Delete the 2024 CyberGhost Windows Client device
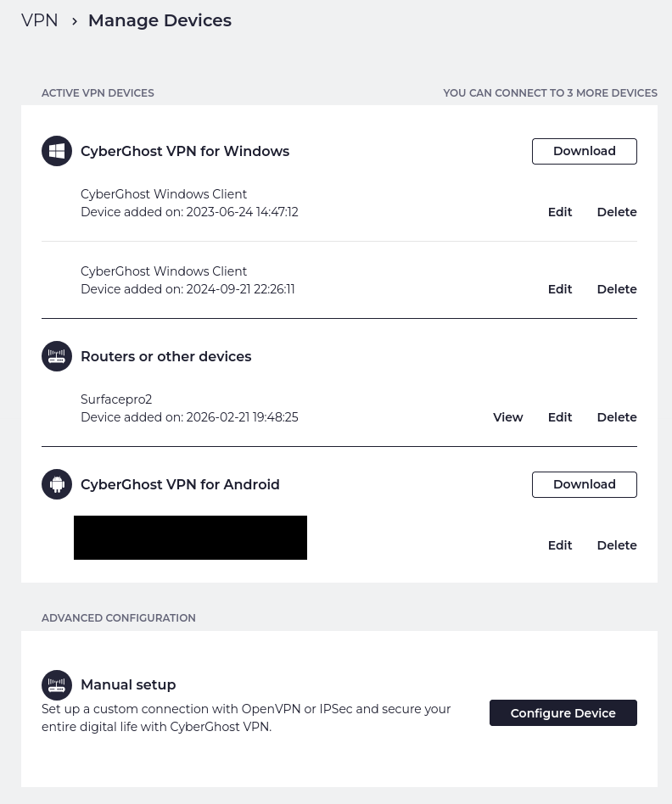Screen dimensions: 672x804 pos(617,289)
